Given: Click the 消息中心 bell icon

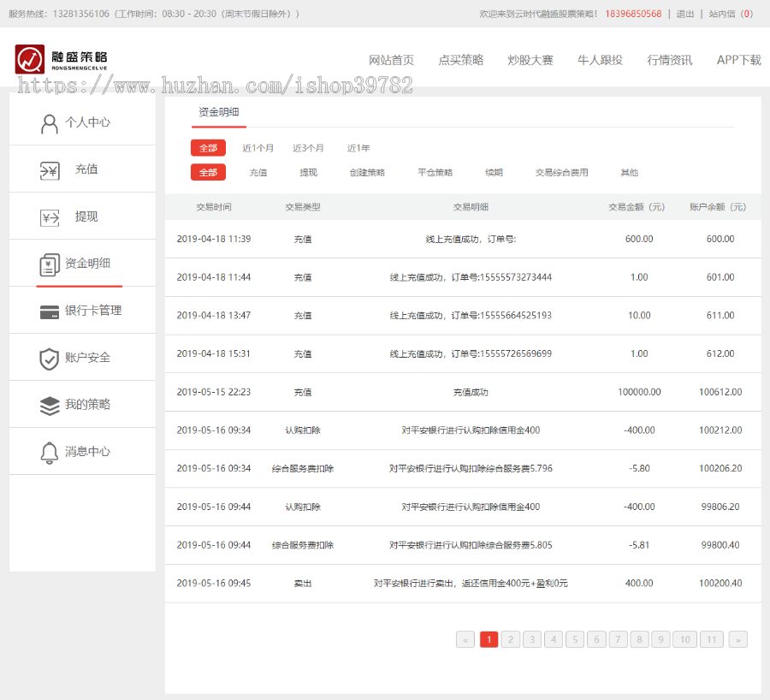Looking at the screenshot, I should [x=49, y=453].
